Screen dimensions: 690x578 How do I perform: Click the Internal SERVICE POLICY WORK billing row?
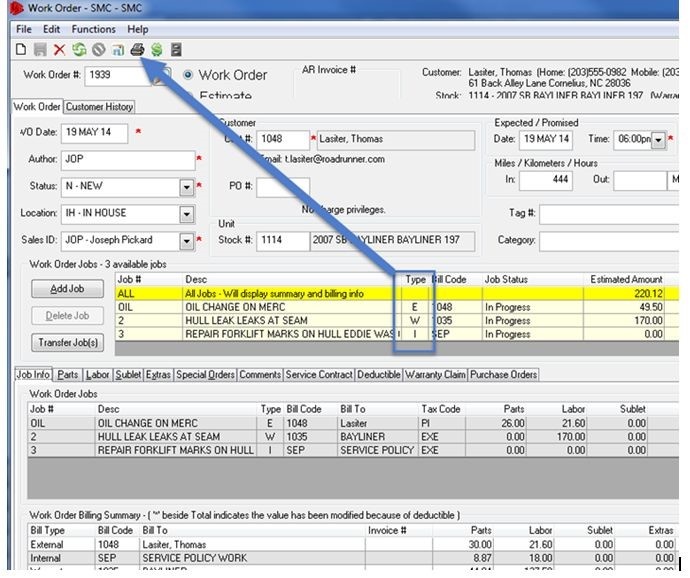(x=353, y=558)
